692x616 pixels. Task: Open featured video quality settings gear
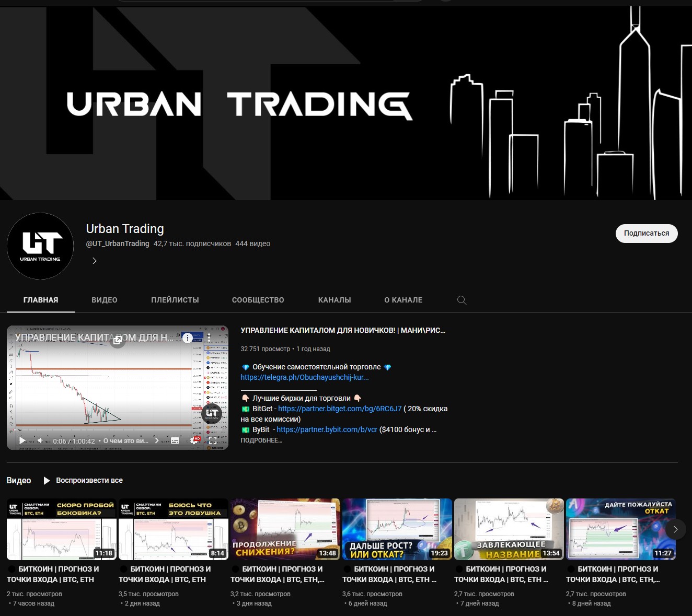coord(195,440)
